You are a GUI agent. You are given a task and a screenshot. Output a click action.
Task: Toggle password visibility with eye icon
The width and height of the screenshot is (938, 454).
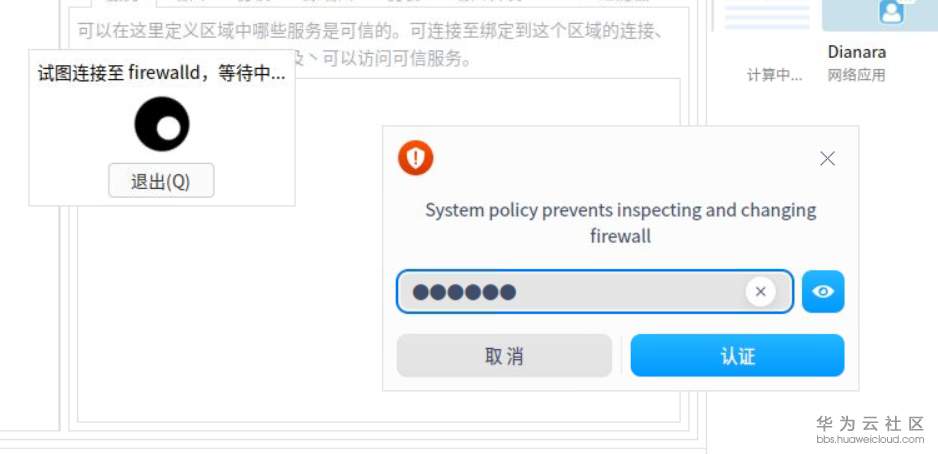point(823,292)
